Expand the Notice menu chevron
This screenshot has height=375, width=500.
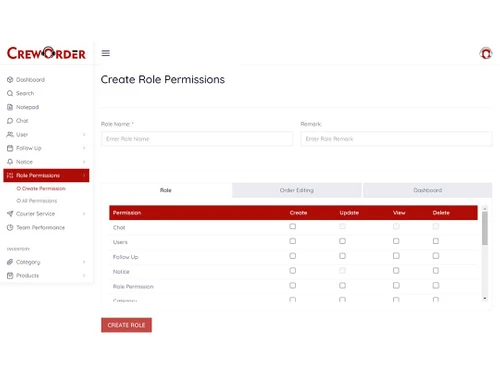(x=84, y=162)
